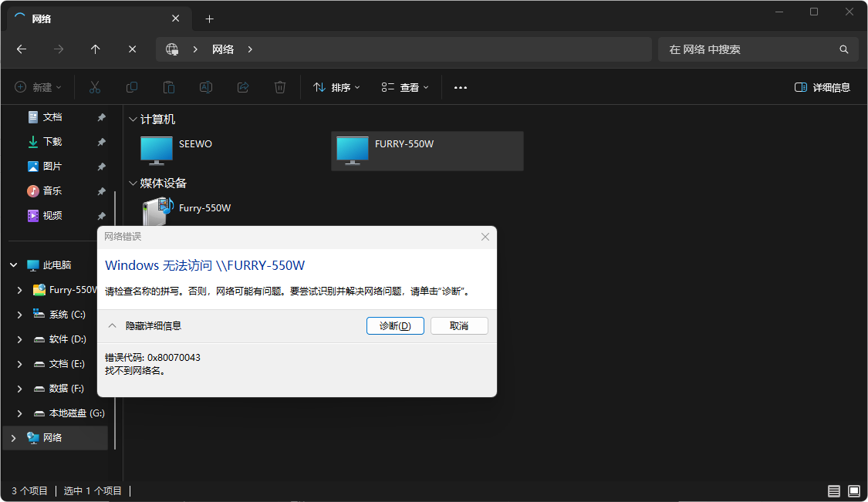This screenshot has height=502, width=868.
Task: Open 下载 in quick access
Action: pos(52,142)
